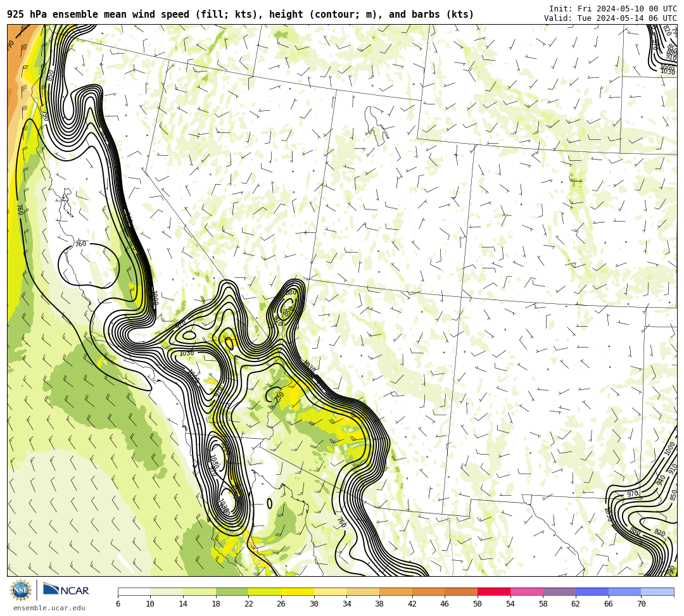Image resolution: width=684 pixels, height=616 pixels.
Task: Click colorbar tick label 70
Action: pyautogui.click(x=641, y=604)
